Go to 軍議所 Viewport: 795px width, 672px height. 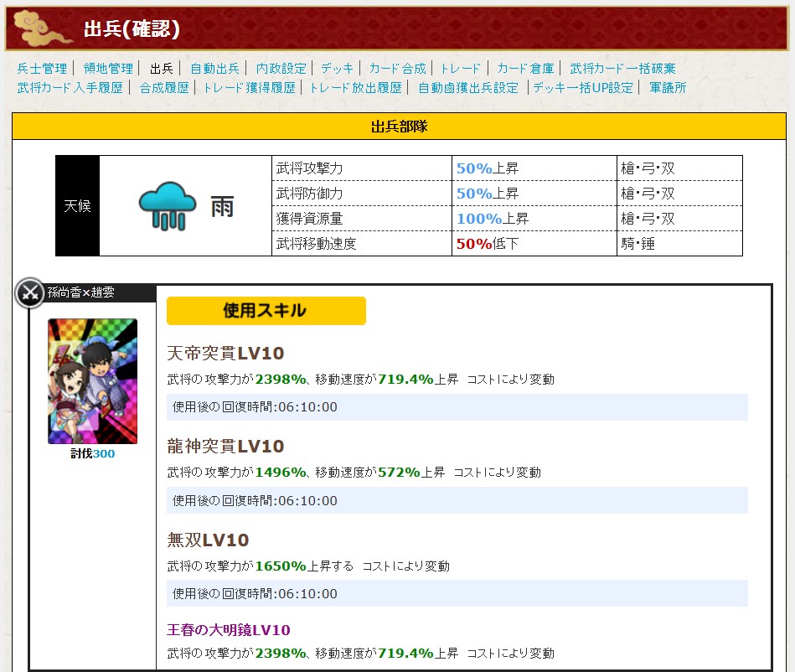pos(668,87)
